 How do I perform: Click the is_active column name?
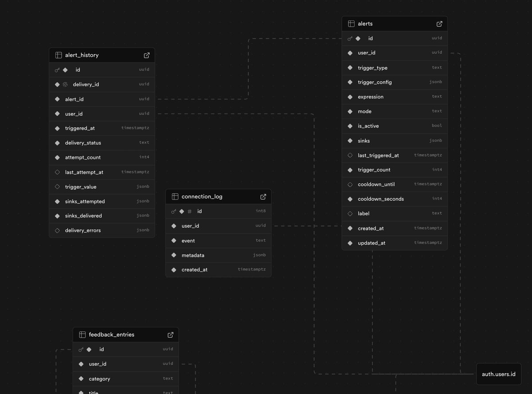point(368,126)
